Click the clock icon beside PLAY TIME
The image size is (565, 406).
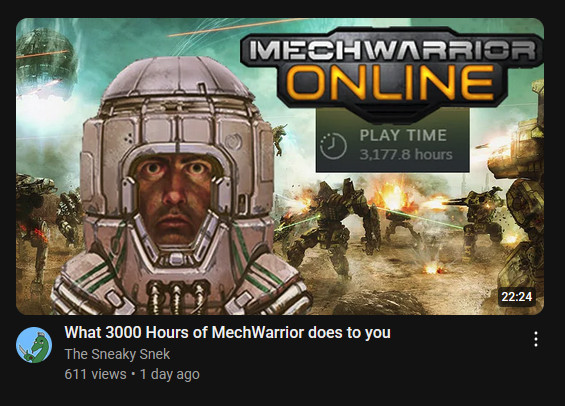tap(333, 146)
